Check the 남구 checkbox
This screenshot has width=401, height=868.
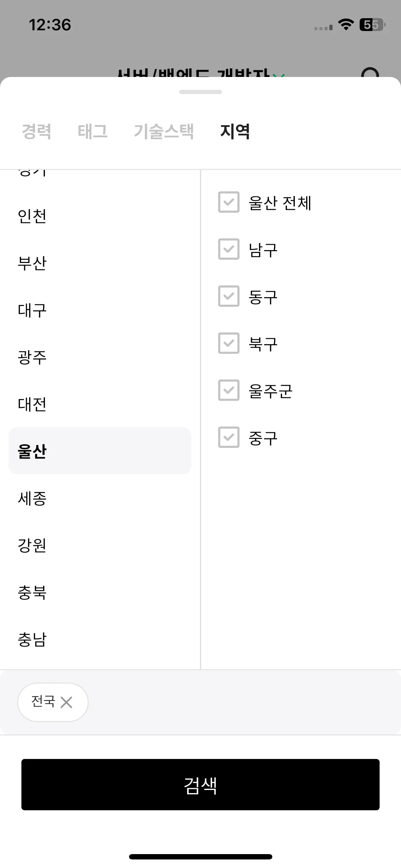[229, 249]
